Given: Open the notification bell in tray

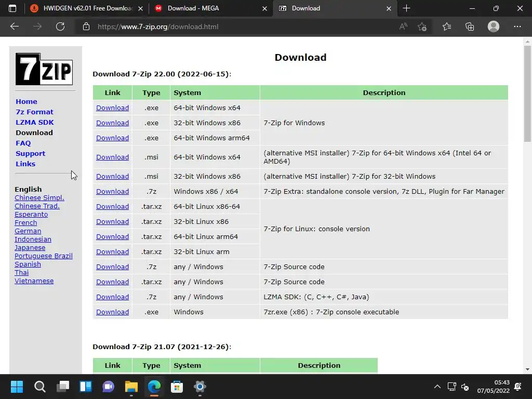Looking at the screenshot, I should (x=518, y=387).
